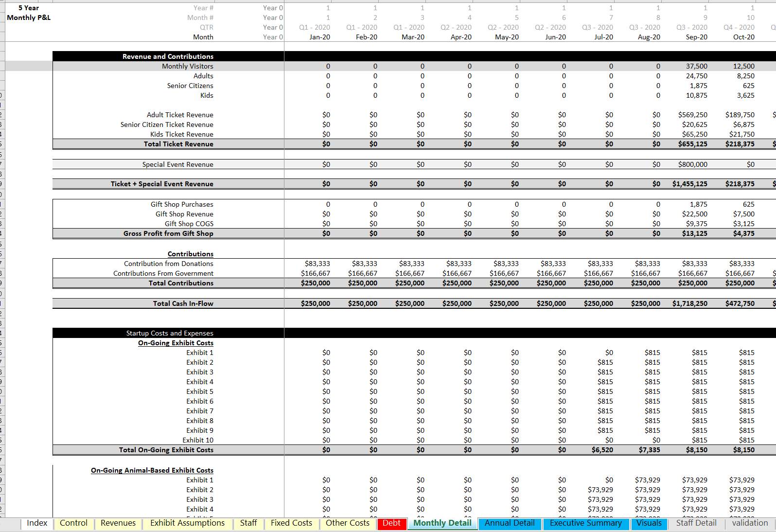This screenshot has height=532, width=776.
Task: Select Gift Shop COGS value $9,375
Action: [697, 224]
